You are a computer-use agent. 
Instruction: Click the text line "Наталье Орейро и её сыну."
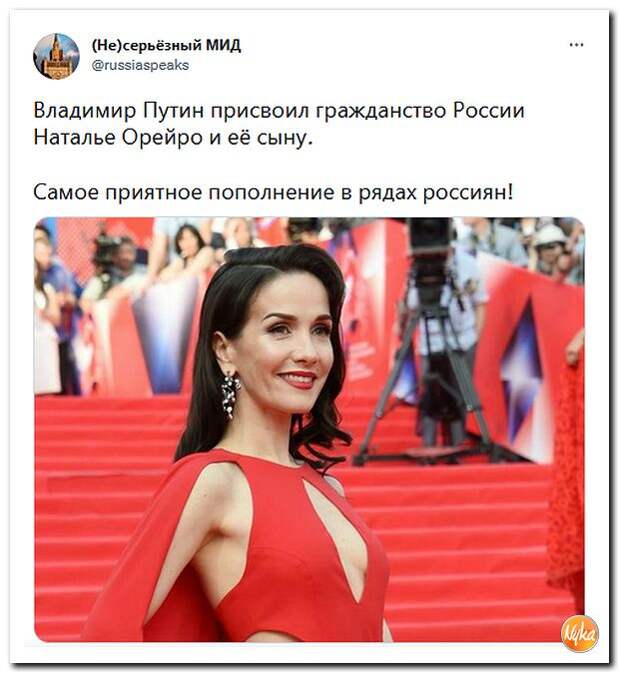(173, 138)
